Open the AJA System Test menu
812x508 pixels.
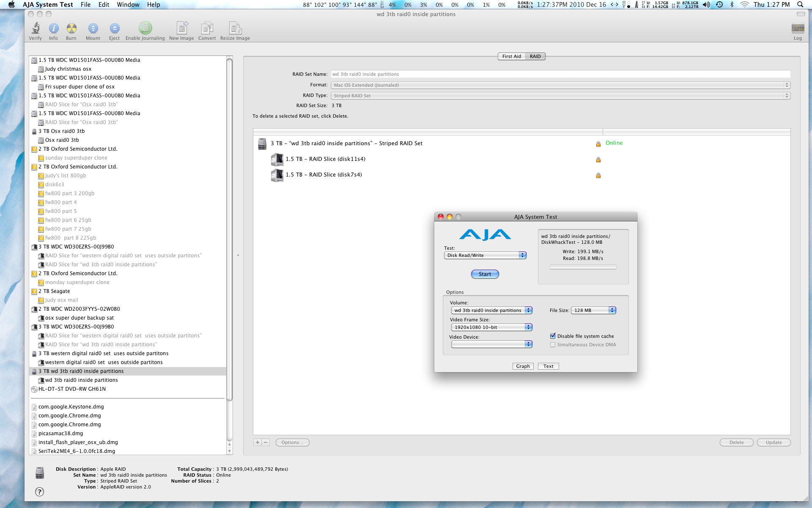(x=48, y=5)
